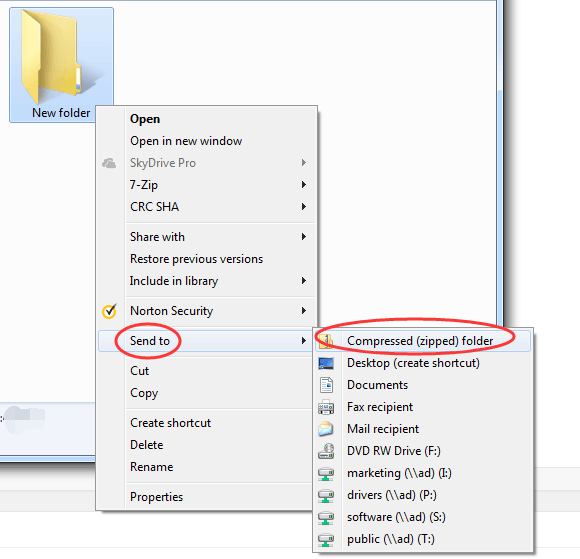Open the 7-Zip menu entry
The height and width of the screenshot is (559, 580).
click(x=206, y=185)
